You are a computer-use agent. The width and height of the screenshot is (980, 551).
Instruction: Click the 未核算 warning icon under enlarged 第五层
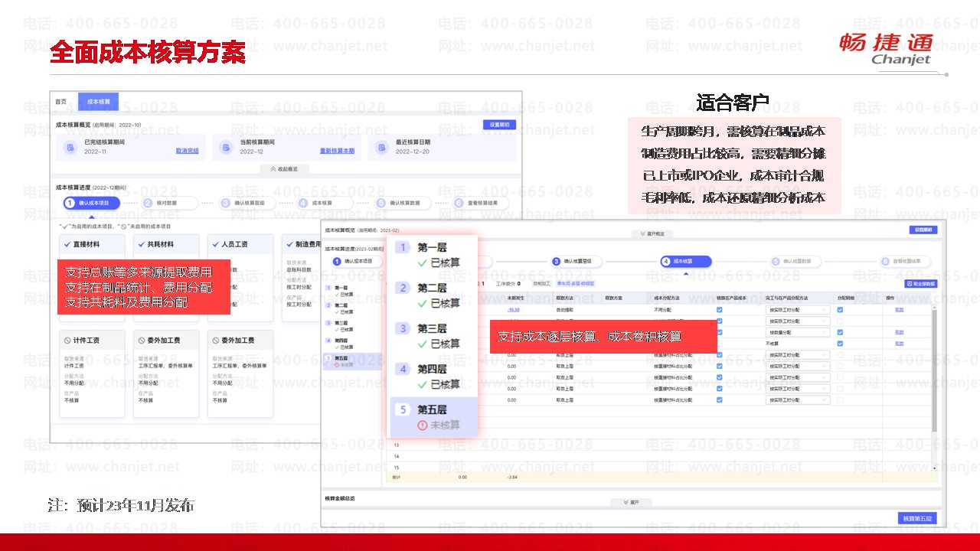coord(423,425)
